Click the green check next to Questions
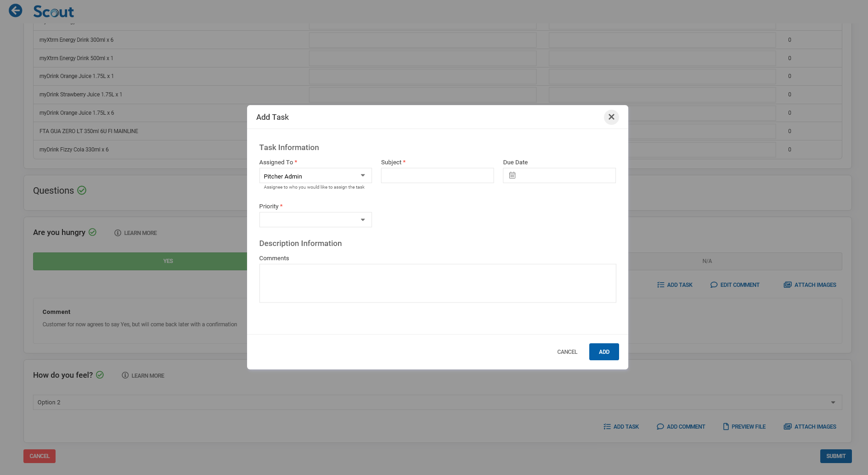The image size is (868, 475). pyautogui.click(x=82, y=190)
